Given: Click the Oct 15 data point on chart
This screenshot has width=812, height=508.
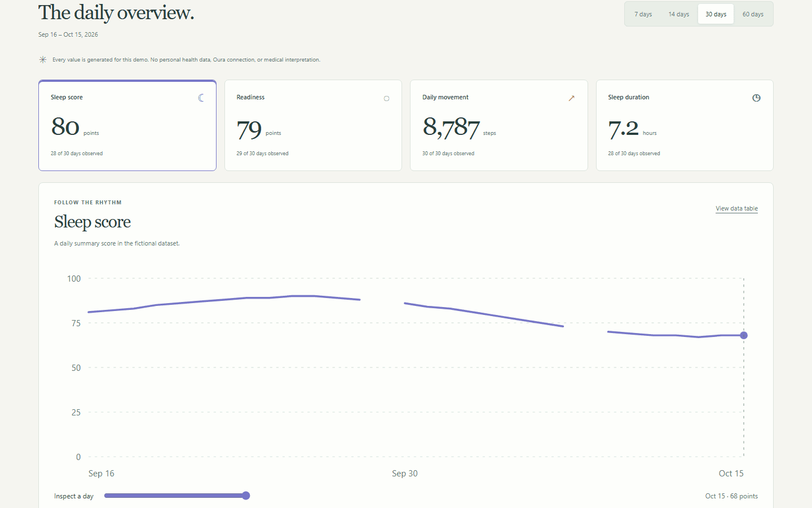Looking at the screenshot, I should (x=744, y=335).
